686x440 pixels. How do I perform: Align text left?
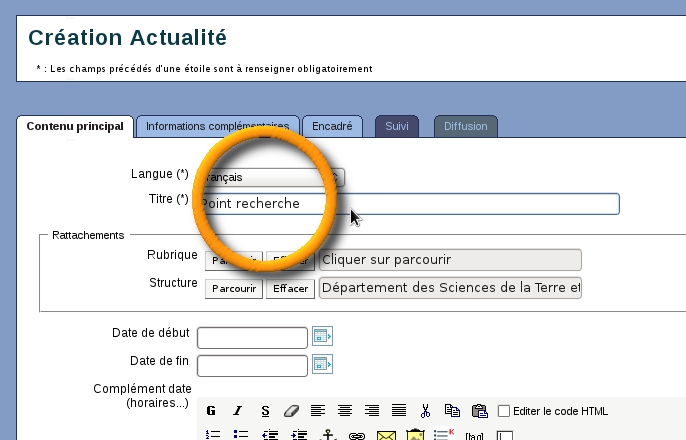pos(318,411)
